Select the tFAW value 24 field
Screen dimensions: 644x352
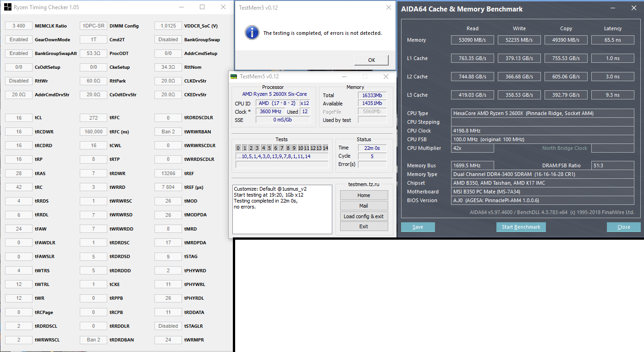[x=19, y=229]
